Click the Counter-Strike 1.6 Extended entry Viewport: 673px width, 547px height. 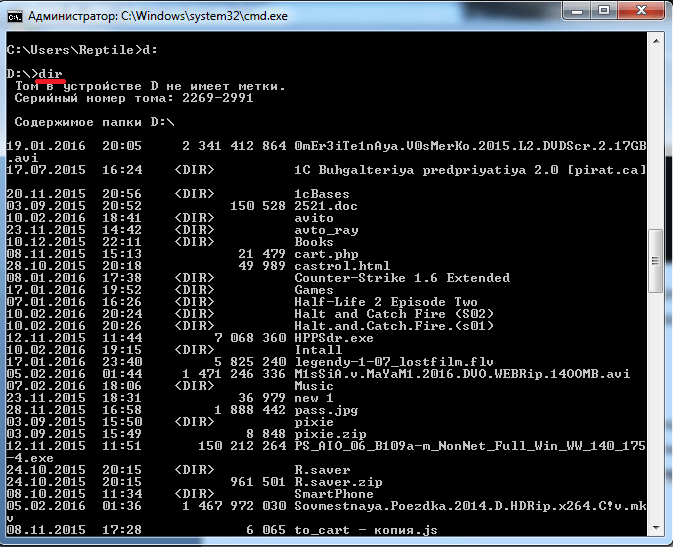click(x=402, y=278)
